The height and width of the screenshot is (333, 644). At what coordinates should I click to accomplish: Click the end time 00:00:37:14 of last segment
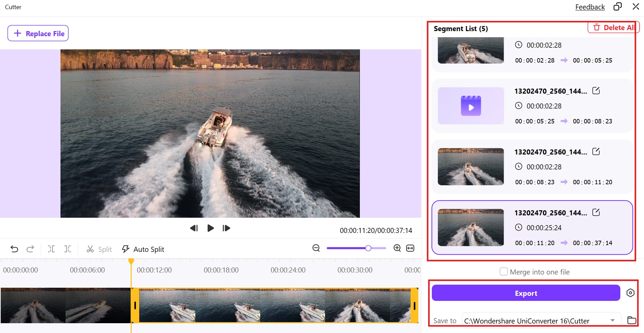tap(593, 243)
